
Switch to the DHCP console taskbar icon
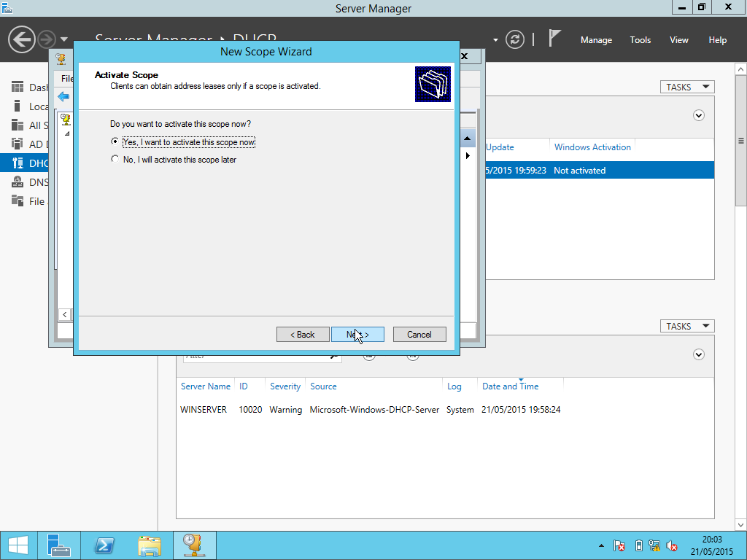click(194, 545)
